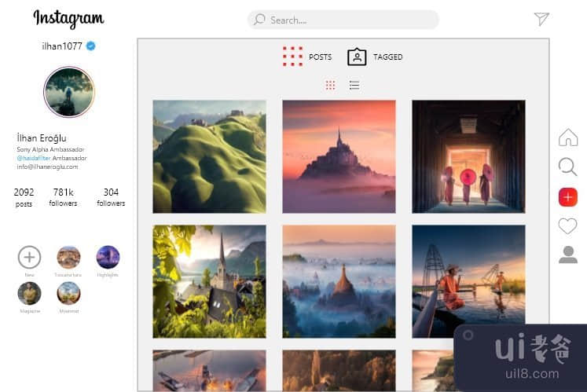Open the heart activity icon
The image size is (587, 392).
coord(567,226)
